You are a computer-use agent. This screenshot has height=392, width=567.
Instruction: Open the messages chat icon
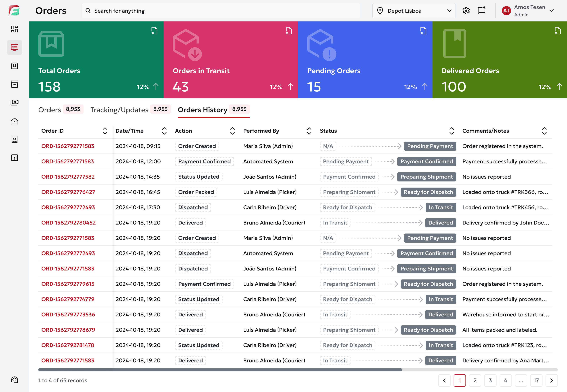click(x=481, y=11)
